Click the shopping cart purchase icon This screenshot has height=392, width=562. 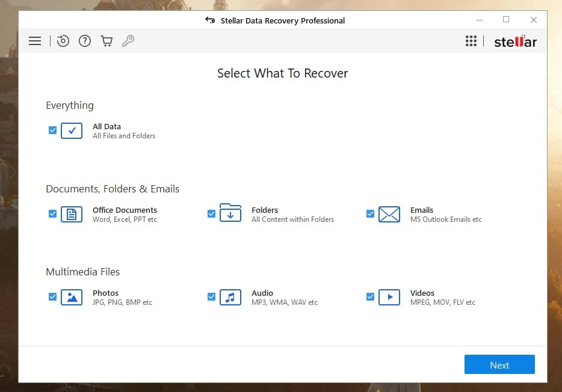[x=107, y=41]
